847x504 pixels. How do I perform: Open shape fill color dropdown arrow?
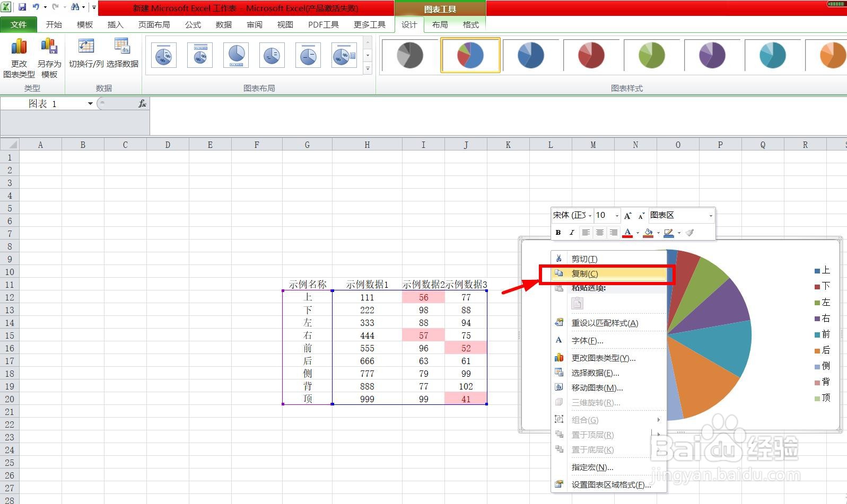(658, 233)
